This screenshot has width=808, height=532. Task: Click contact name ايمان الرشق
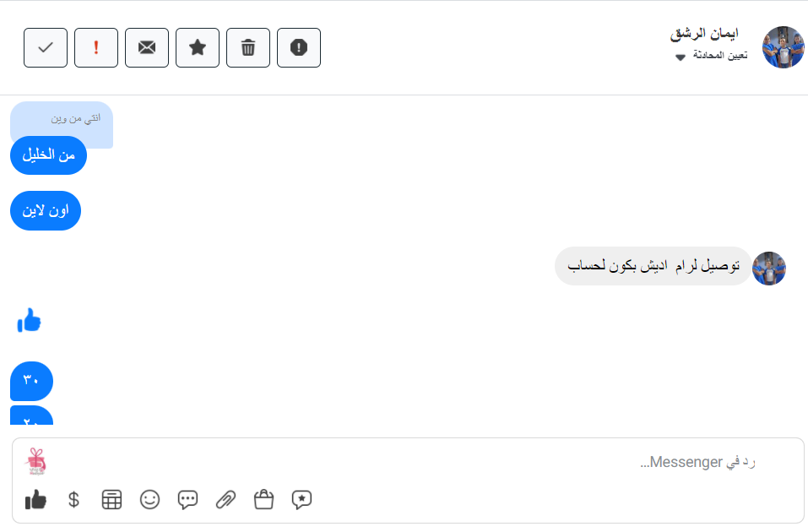pyautogui.click(x=703, y=34)
